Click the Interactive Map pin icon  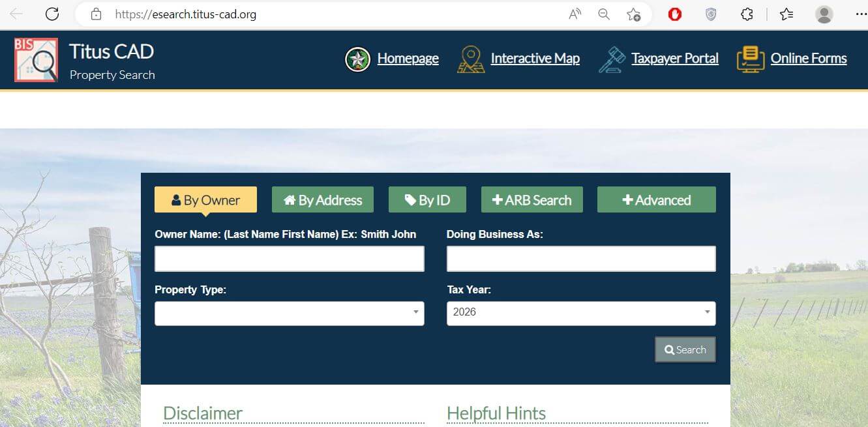(x=471, y=59)
